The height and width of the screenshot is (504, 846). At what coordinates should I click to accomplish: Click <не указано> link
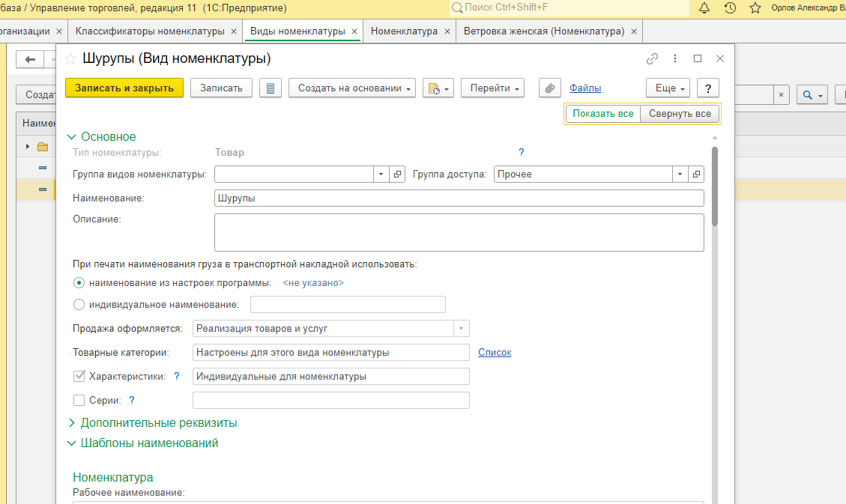coord(313,283)
